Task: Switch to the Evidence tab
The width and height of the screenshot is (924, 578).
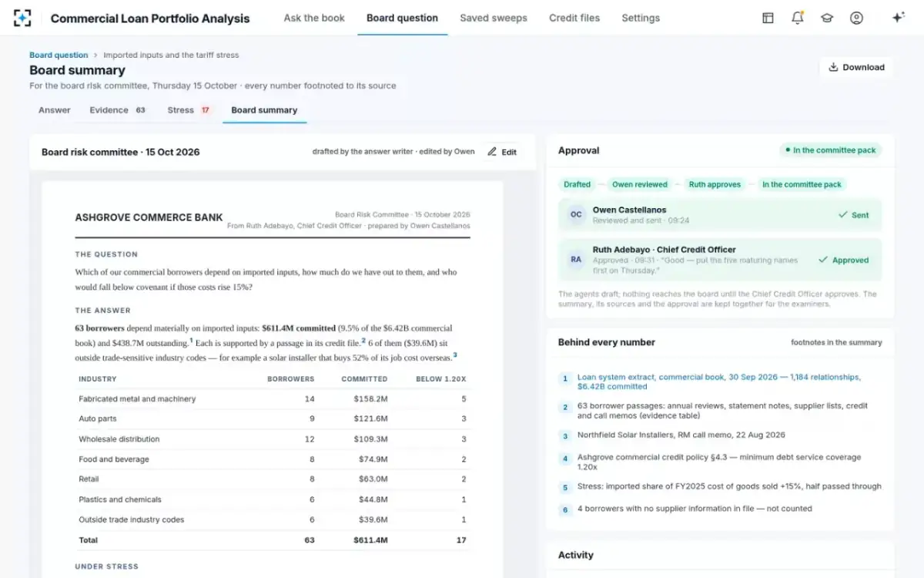Action: coord(118,110)
